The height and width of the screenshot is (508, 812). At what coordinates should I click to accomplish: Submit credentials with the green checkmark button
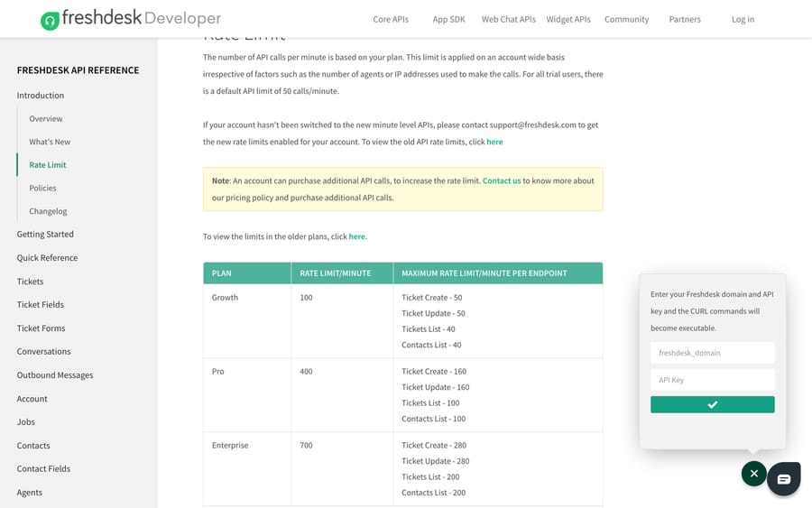712,404
